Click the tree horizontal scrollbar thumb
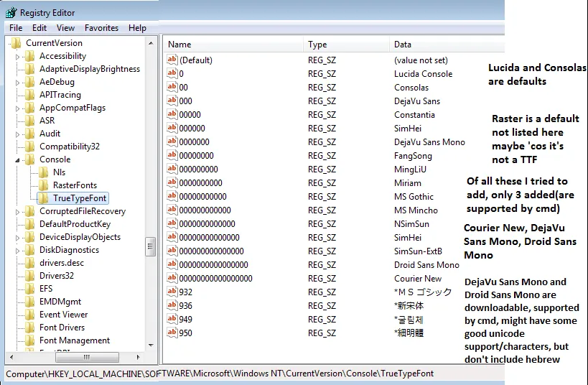 click(87, 357)
